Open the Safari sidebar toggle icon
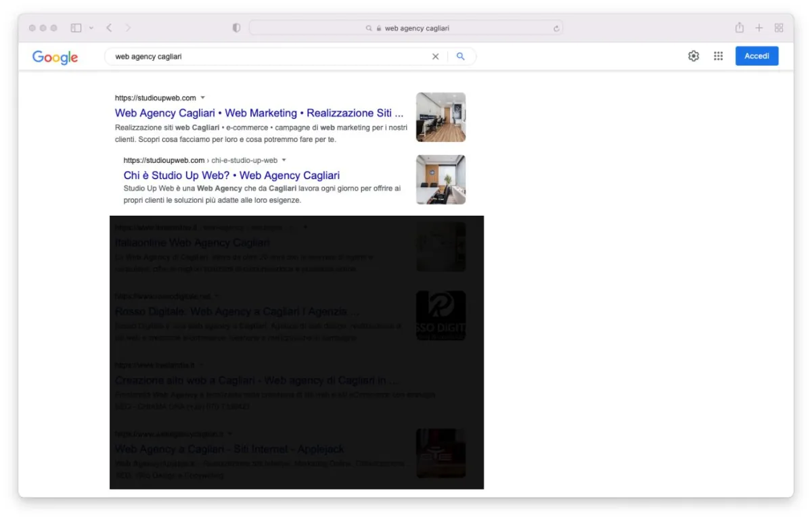Image resolution: width=812 pixels, height=520 pixels. (x=76, y=28)
